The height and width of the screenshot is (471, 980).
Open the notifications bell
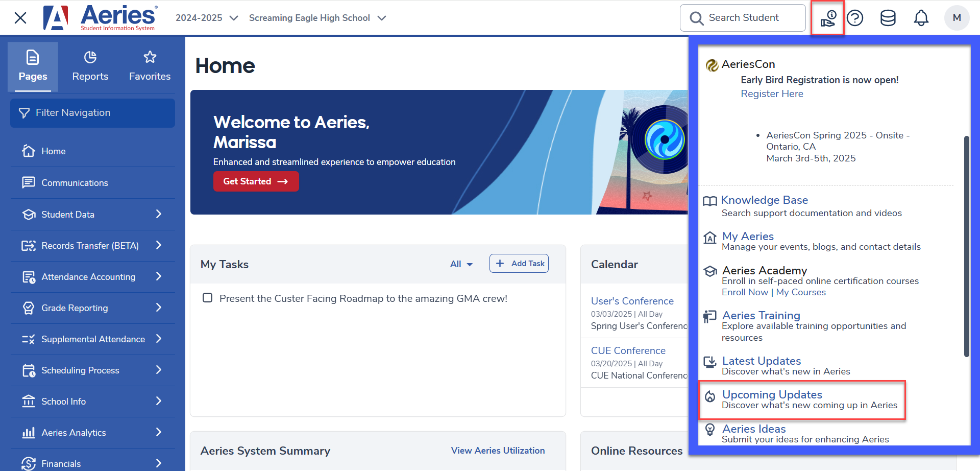tap(921, 18)
